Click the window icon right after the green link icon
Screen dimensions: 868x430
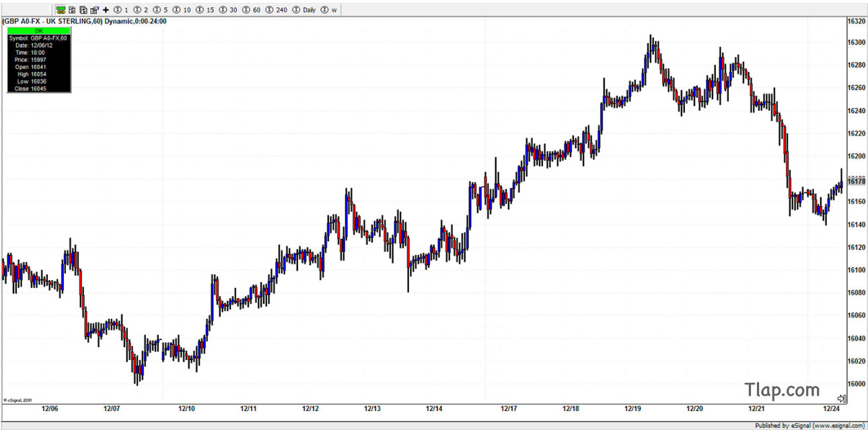coord(72,10)
